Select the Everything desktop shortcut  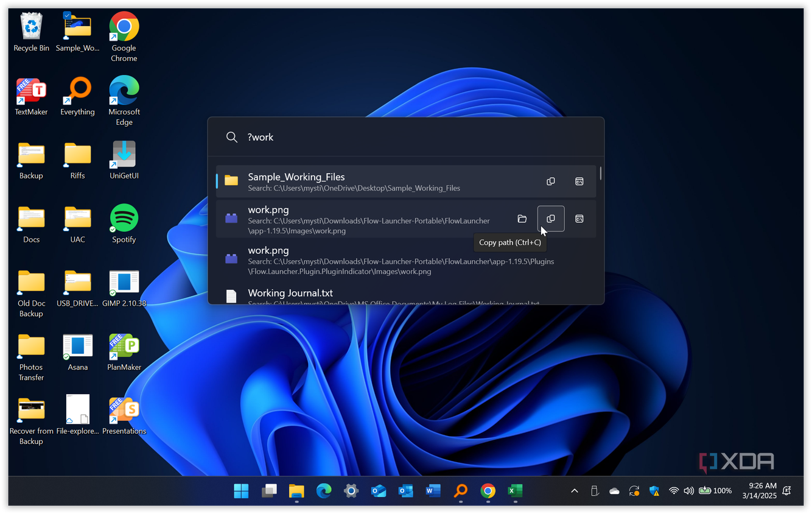(78, 97)
